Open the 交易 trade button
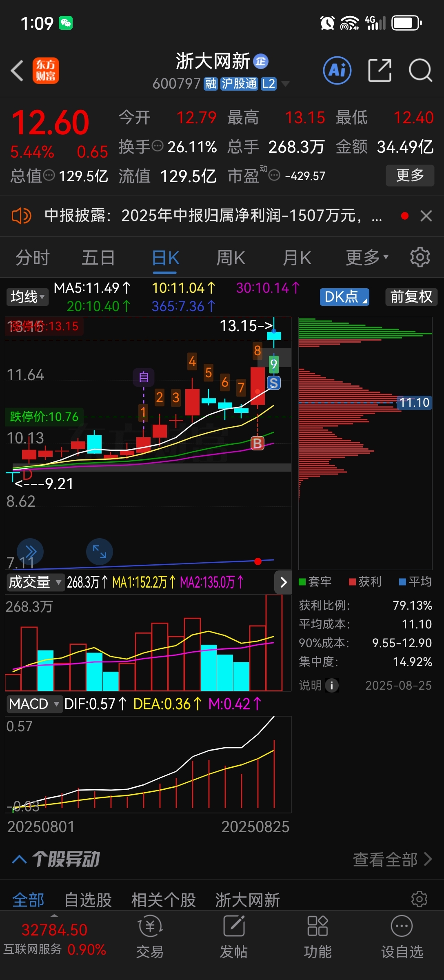Image resolution: width=444 pixels, height=980 pixels. pos(150,938)
